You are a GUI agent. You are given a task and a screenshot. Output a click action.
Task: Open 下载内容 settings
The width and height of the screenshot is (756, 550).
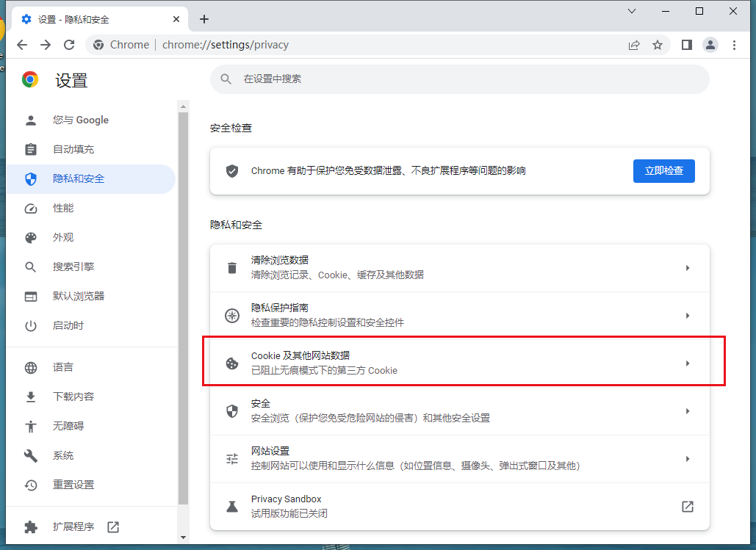(90, 397)
